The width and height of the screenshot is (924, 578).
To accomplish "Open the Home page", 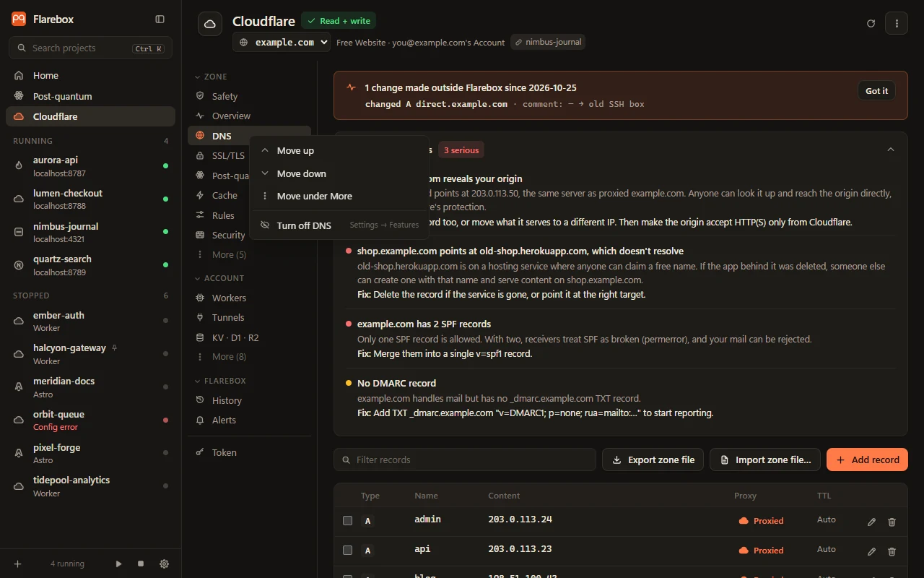I will pyautogui.click(x=90, y=75).
